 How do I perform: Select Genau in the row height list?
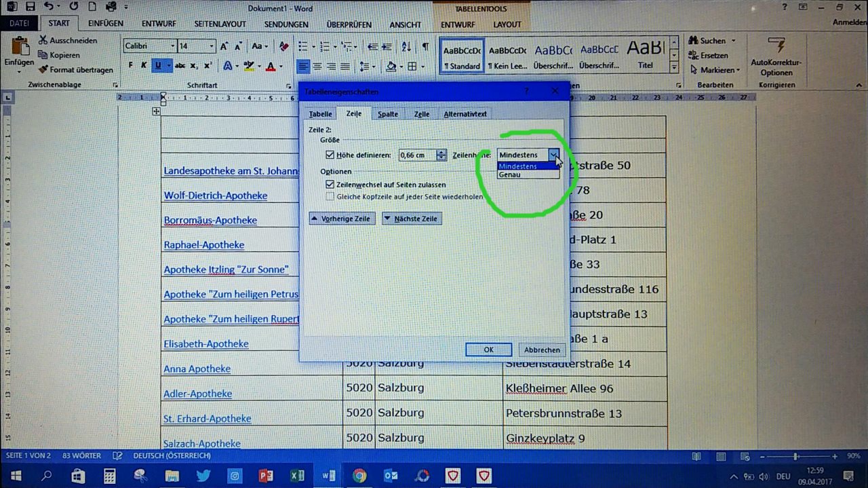pos(528,174)
